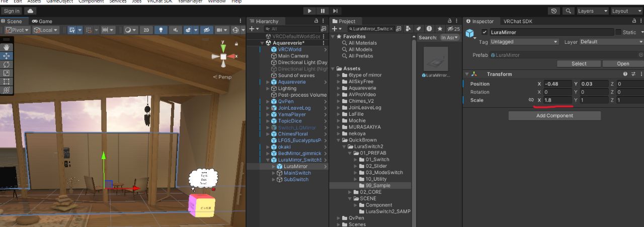This screenshot has width=644, height=227.
Task: Open the YamaPlayer menu
Action: (x=190, y=2)
